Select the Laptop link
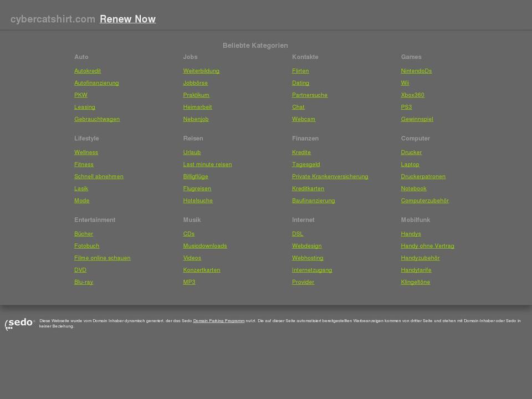 [410, 164]
